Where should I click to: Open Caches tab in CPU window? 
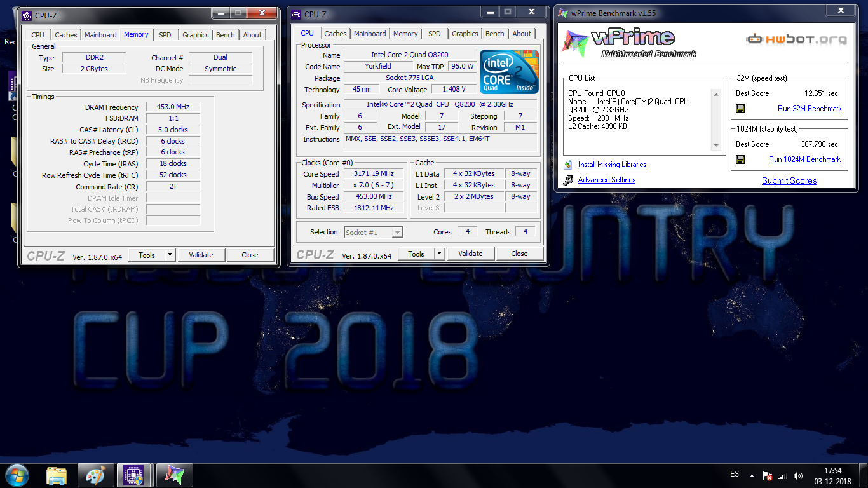tap(336, 34)
